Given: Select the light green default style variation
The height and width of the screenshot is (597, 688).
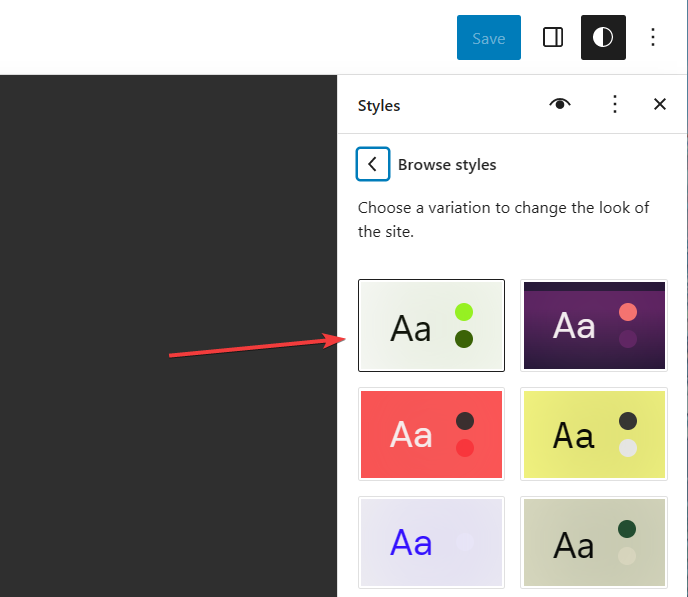Looking at the screenshot, I should 431,325.
